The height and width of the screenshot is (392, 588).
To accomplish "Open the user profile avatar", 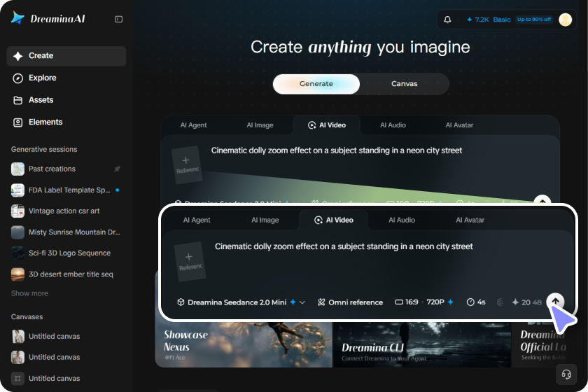I will point(565,20).
